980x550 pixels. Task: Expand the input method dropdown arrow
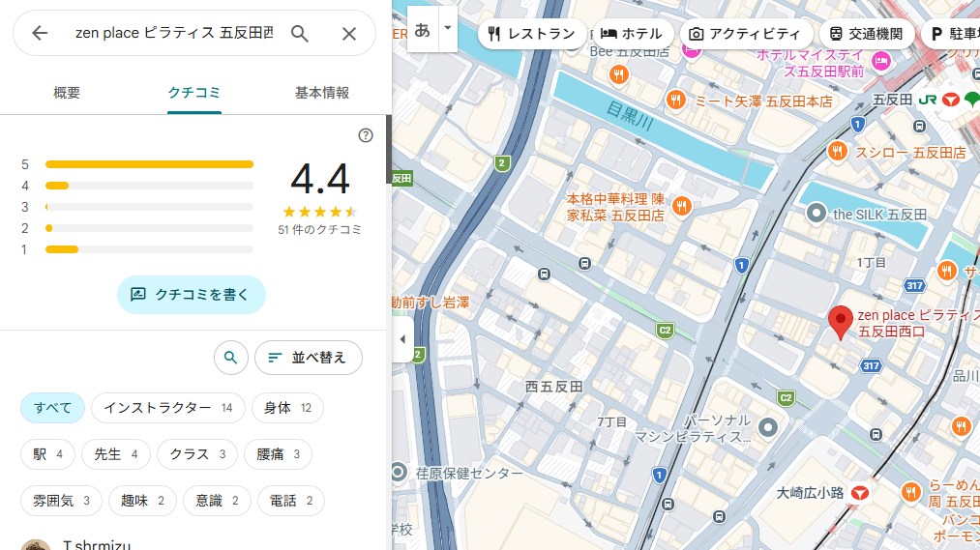[447, 29]
